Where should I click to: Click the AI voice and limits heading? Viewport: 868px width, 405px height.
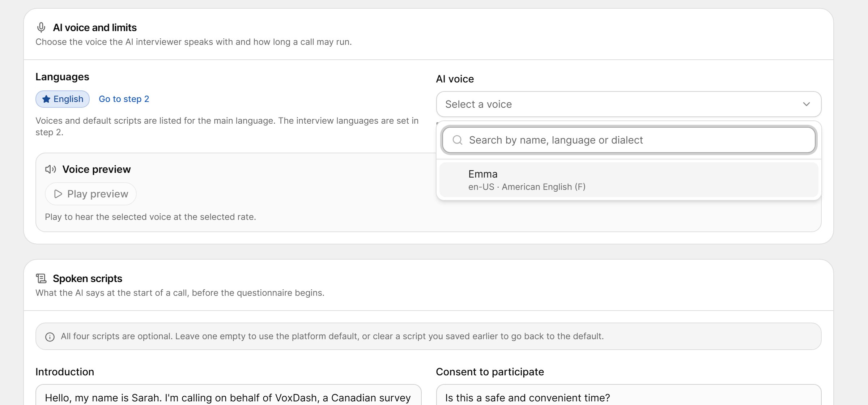point(95,27)
